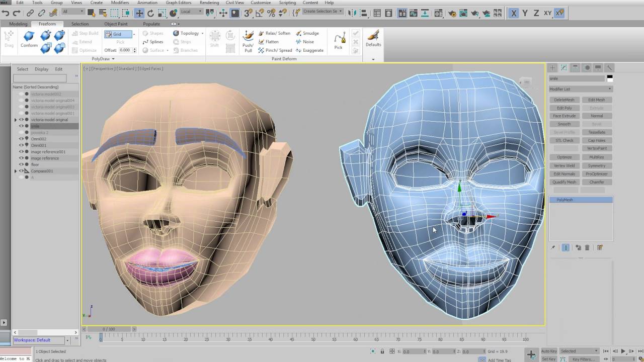The height and width of the screenshot is (362, 644).
Task: Click the Smudge paint deform button
Action: pyautogui.click(x=307, y=33)
